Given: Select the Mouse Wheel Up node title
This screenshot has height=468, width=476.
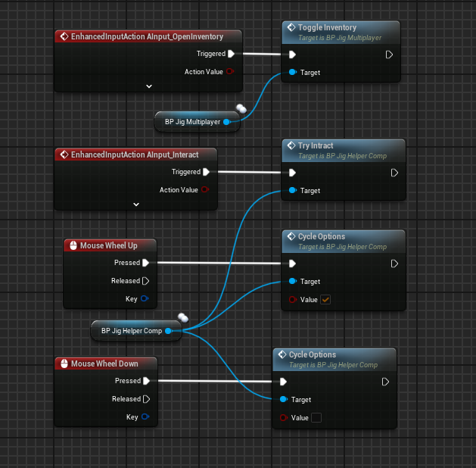Looking at the screenshot, I should click(x=108, y=245).
